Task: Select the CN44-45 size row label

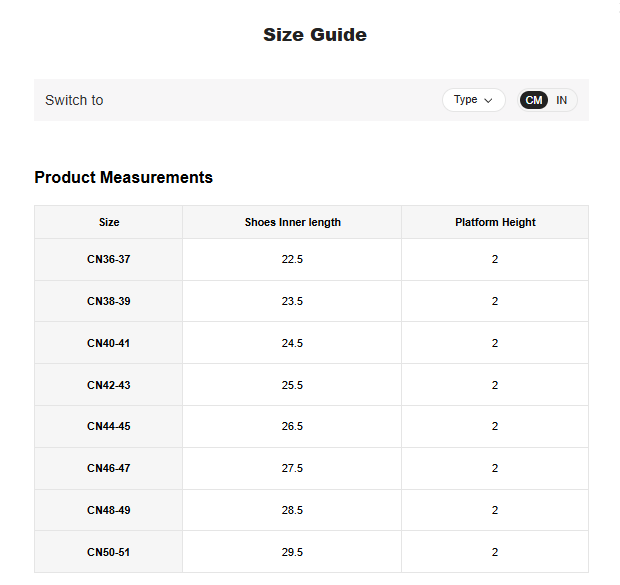Action: click(x=109, y=426)
